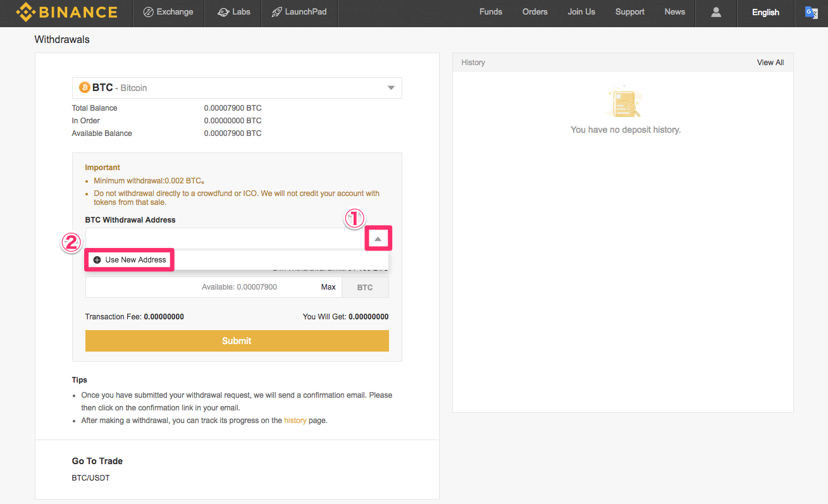Viewport: 828px width, 504px height.
Task: Click the empty history document illustration
Action: pyautogui.click(x=625, y=102)
